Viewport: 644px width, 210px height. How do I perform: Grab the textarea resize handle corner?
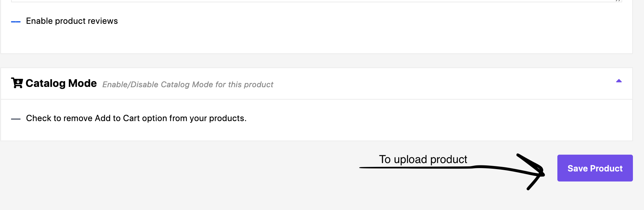tap(618, 1)
